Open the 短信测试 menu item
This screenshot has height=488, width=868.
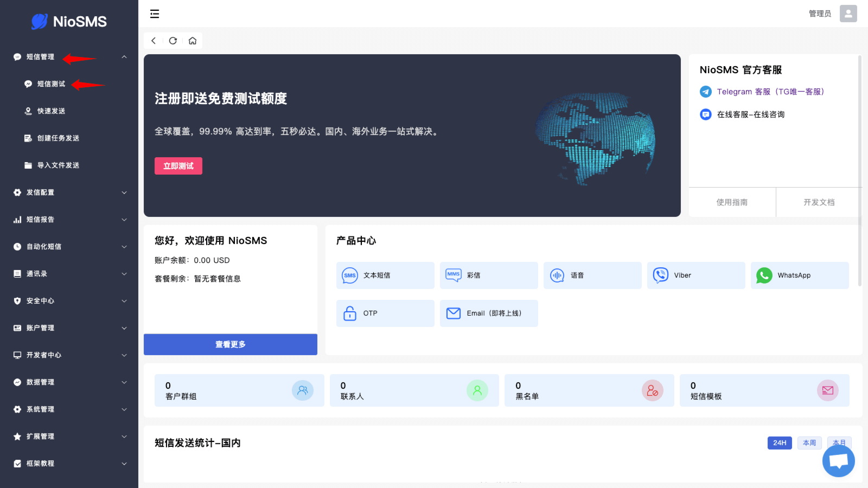[69, 84]
